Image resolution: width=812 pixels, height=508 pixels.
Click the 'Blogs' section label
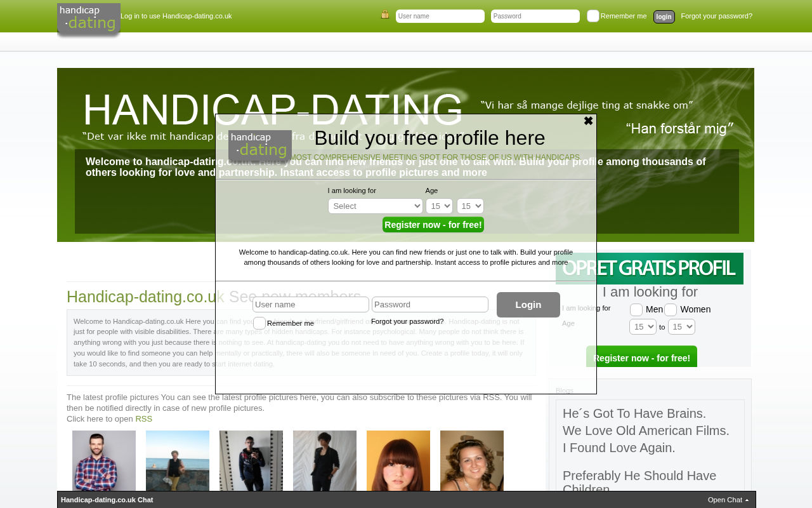click(x=565, y=391)
